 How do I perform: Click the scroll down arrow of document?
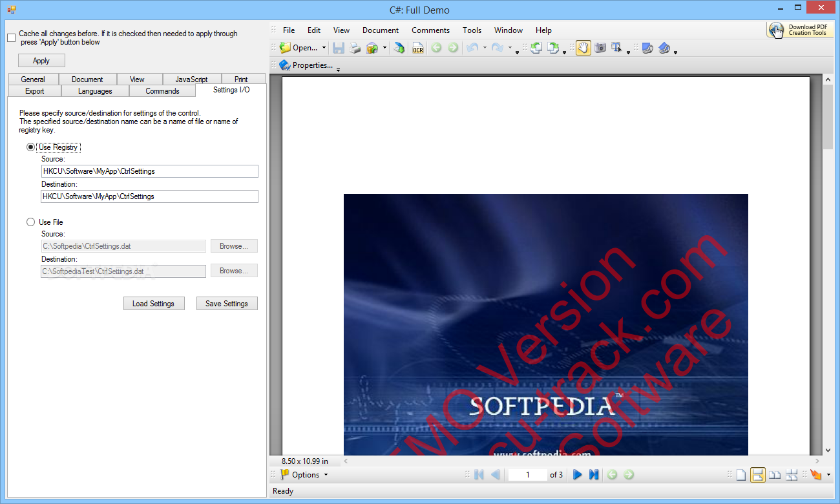(828, 450)
